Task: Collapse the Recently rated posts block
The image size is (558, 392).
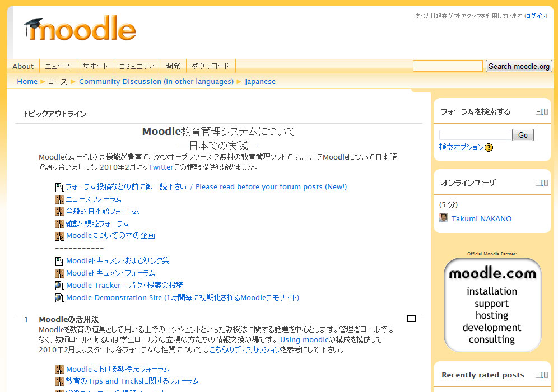Action: 539,375
